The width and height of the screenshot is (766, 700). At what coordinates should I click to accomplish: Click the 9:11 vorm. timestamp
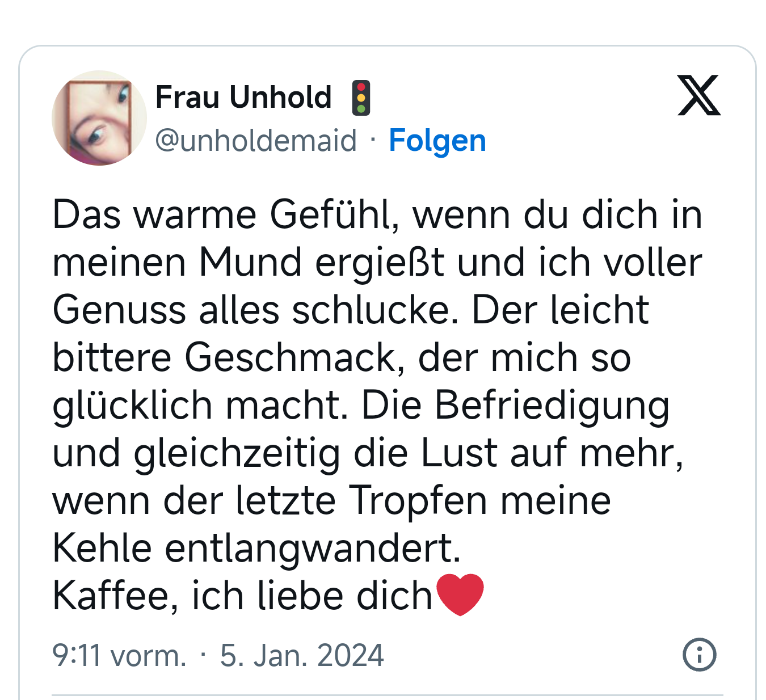click(x=119, y=655)
